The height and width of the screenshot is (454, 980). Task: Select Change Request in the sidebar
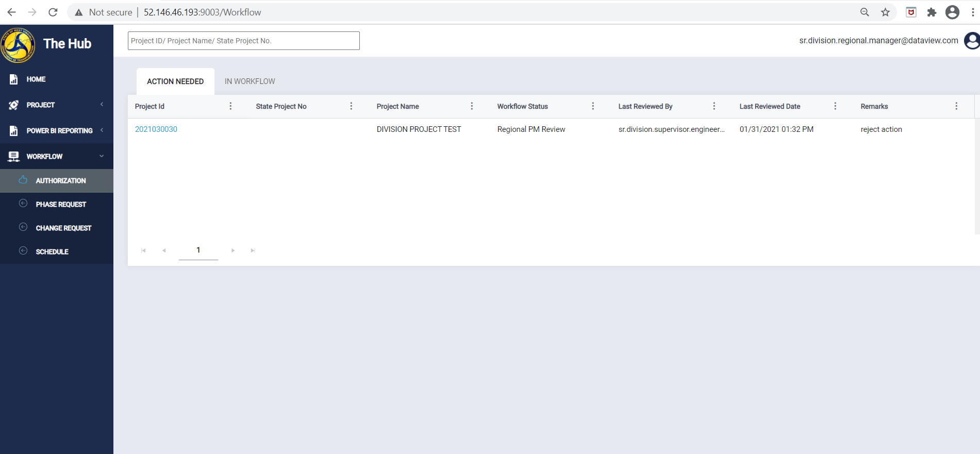click(57, 228)
